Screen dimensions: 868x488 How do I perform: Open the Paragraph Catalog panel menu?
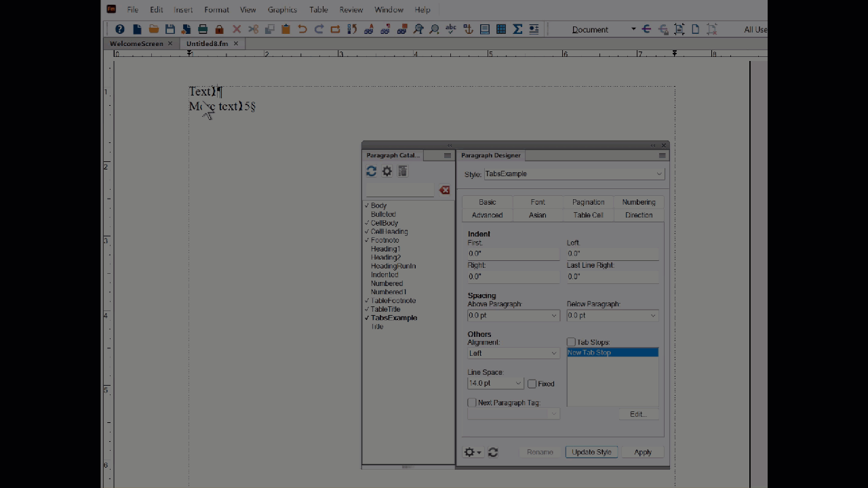pyautogui.click(x=447, y=155)
